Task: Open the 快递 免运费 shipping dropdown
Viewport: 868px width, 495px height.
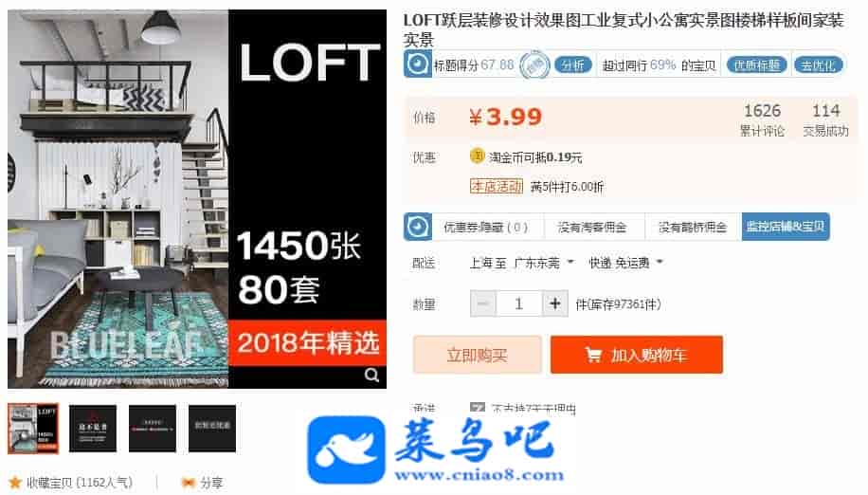Action: [x=625, y=263]
